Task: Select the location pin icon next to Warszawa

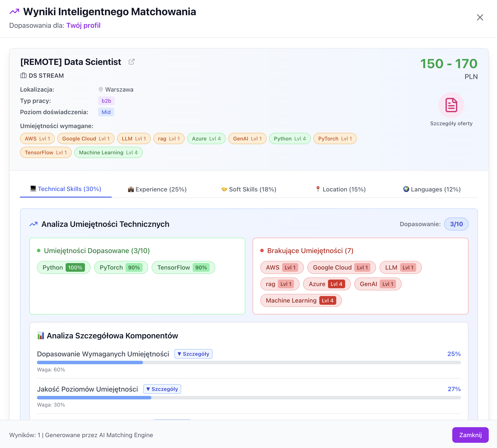Action: [101, 89]
